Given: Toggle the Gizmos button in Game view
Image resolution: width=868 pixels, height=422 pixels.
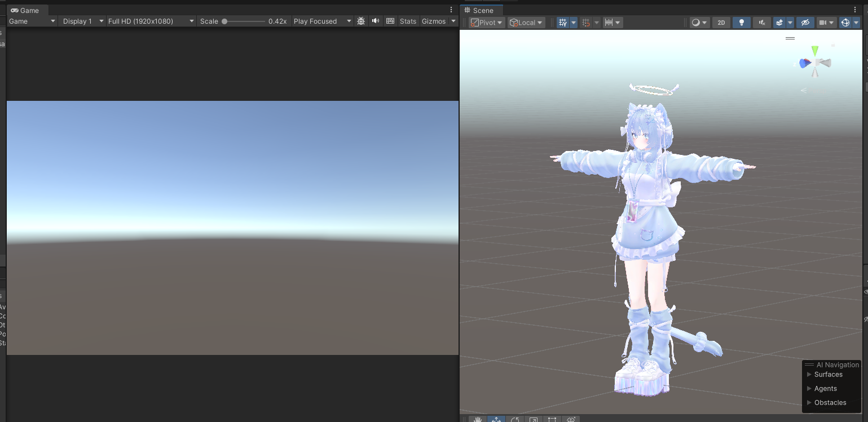Looking at the screenshot, I should click(x=434, y=21).
